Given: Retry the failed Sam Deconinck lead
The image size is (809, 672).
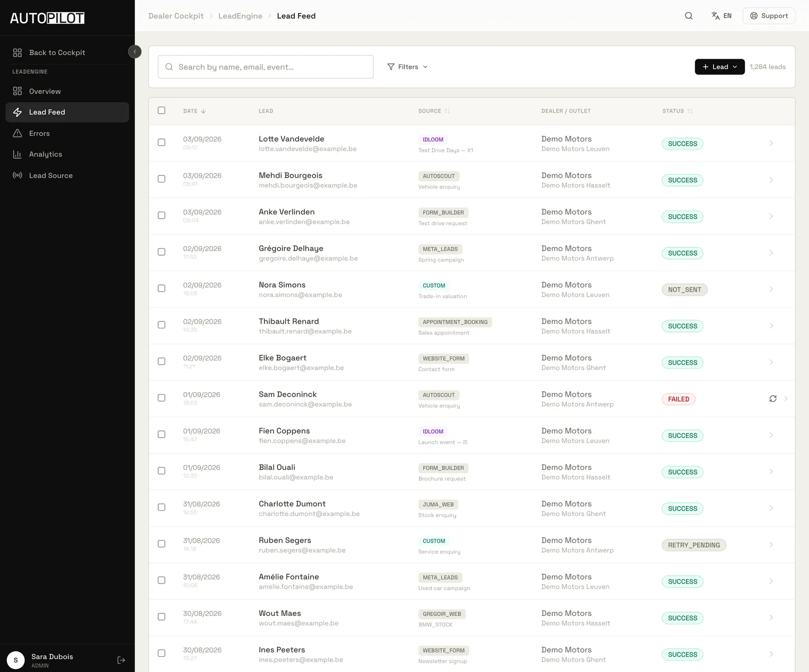Looking at the screenshot, I should click(x=773, y=399).
